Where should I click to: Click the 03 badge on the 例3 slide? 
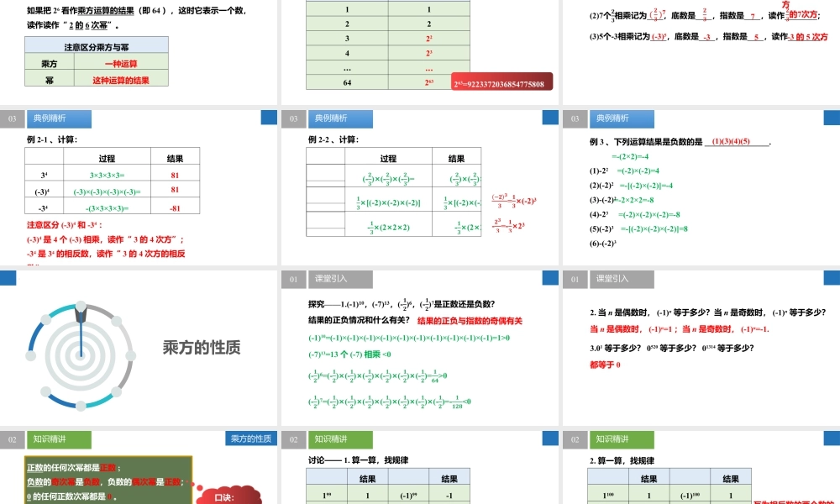pos(575,118)
